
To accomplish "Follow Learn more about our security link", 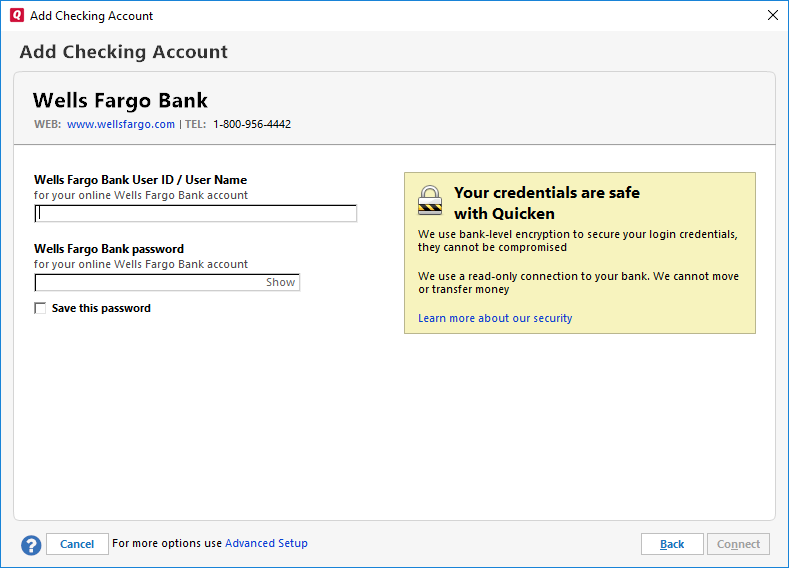I will pyautogui.click(x=495, y=318).
